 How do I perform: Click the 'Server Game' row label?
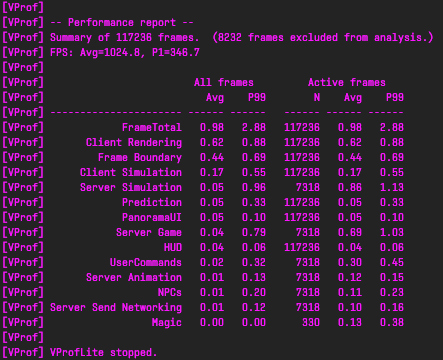[x=149, y=232]
